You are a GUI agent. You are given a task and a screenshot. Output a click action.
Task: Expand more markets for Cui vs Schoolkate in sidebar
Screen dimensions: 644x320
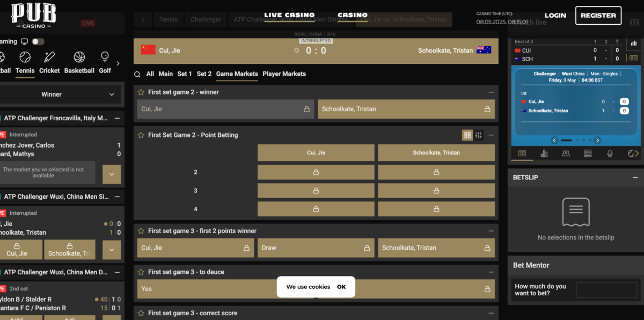(112, 250)
